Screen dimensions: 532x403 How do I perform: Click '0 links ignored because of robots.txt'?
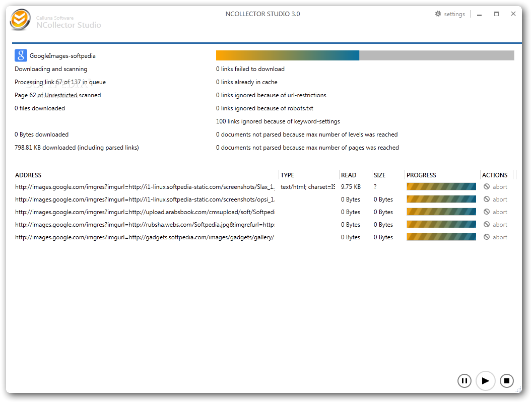(264, 108)
